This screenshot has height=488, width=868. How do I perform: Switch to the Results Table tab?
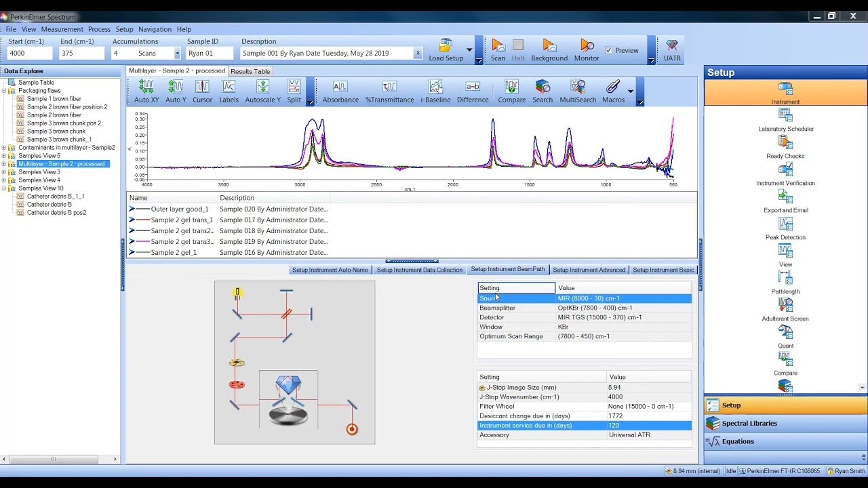click(250, 71)
